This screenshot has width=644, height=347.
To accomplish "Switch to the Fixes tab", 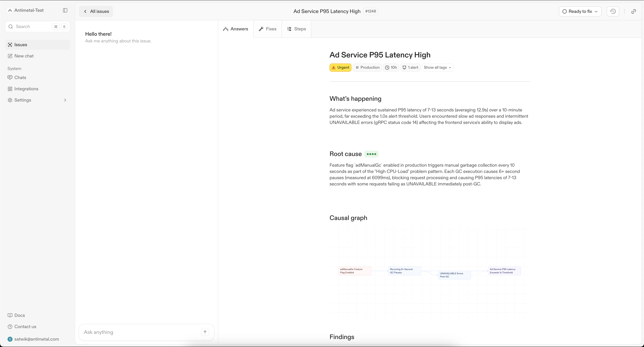I will pos(267,29).
